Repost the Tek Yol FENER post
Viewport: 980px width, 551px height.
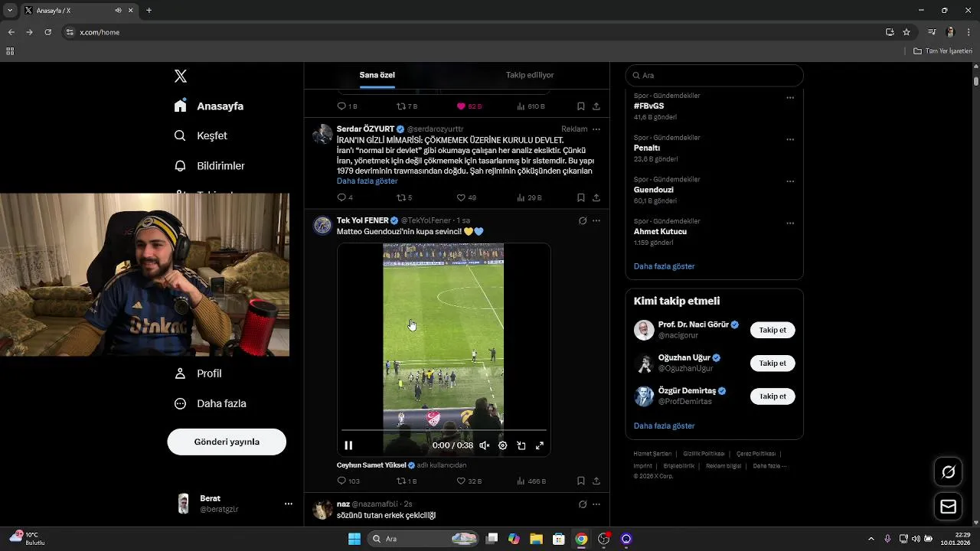(407, 481)
